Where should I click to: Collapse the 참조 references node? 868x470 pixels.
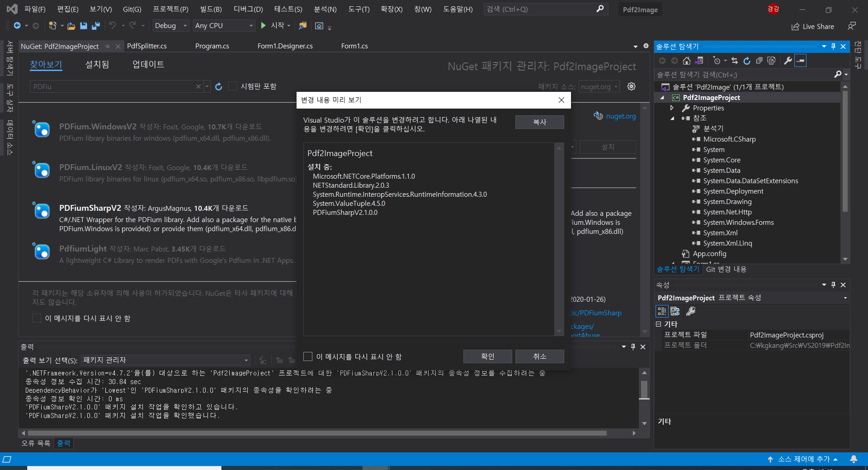coord(672,118)
